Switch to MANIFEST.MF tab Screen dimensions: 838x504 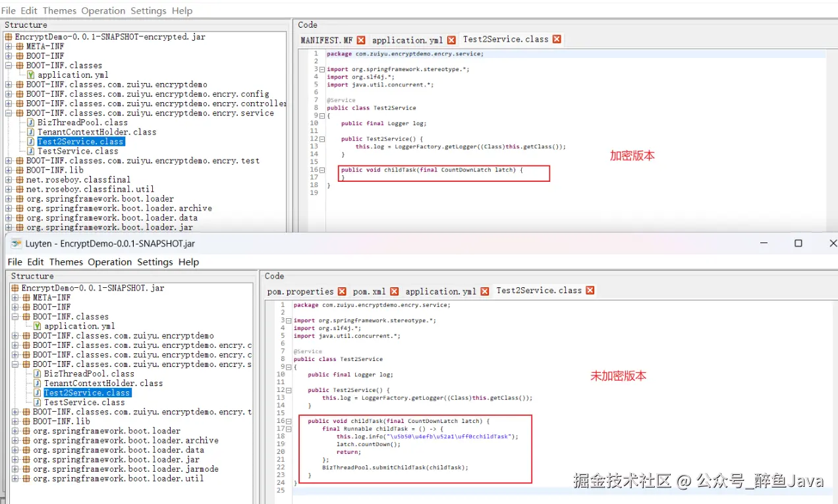(x=327, y=40)
